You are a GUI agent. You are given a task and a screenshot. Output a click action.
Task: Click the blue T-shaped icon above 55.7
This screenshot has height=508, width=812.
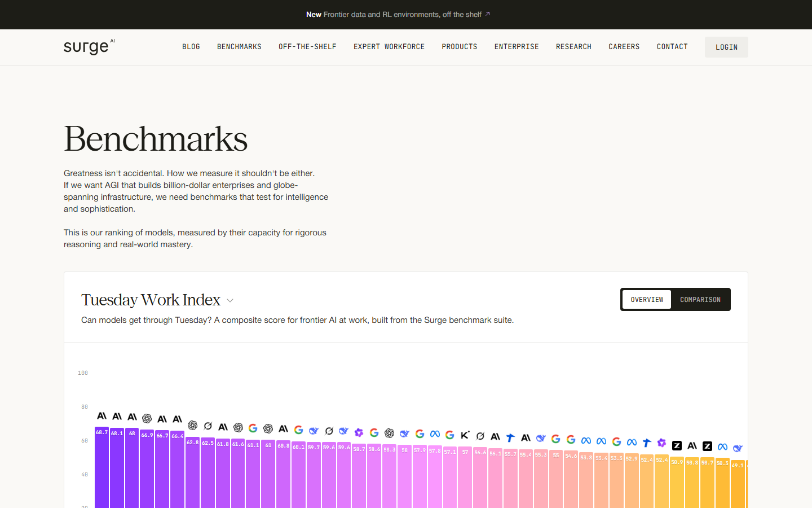(x=511, y=437)
